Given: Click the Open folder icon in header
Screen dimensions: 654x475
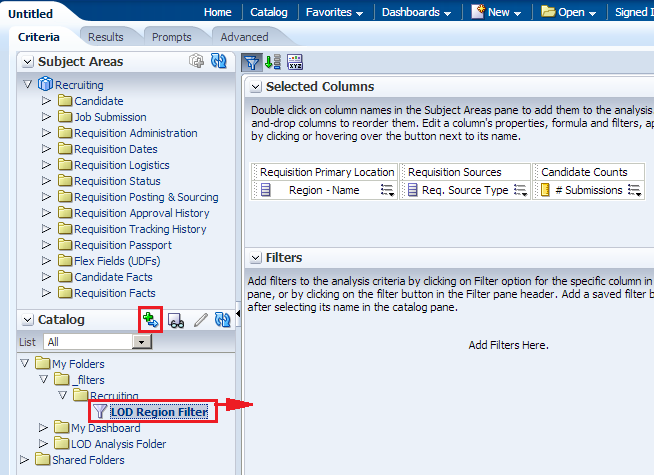Looking at the screenshot, I should (548, 11).
